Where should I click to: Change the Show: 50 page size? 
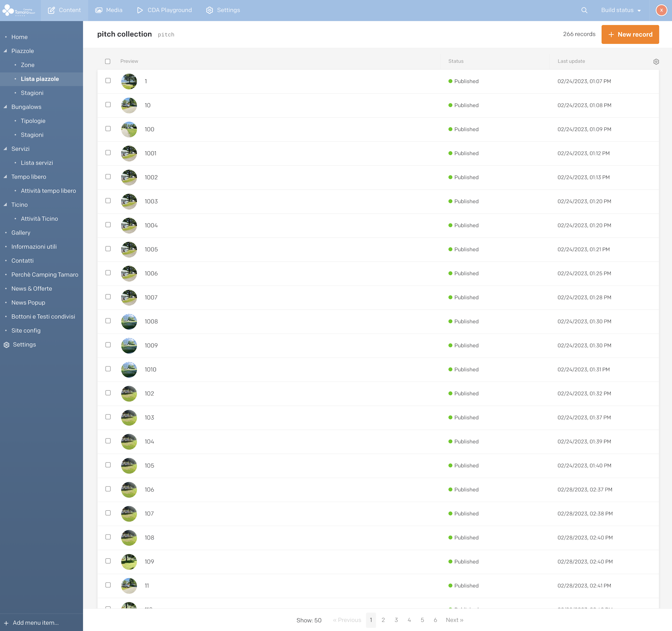(309, 620)
